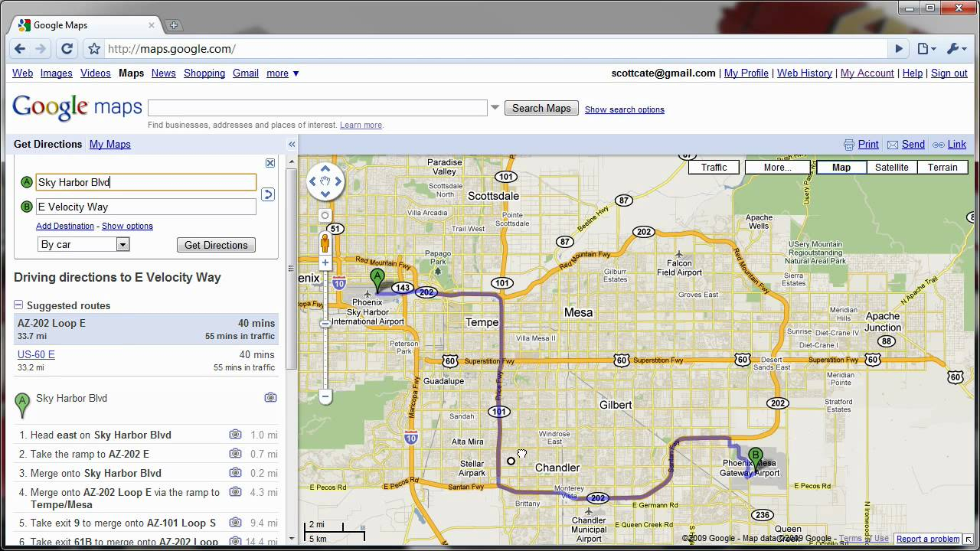Screen dimensions: 980x551
Task: Click the Send link
Action: pos(913,144)
